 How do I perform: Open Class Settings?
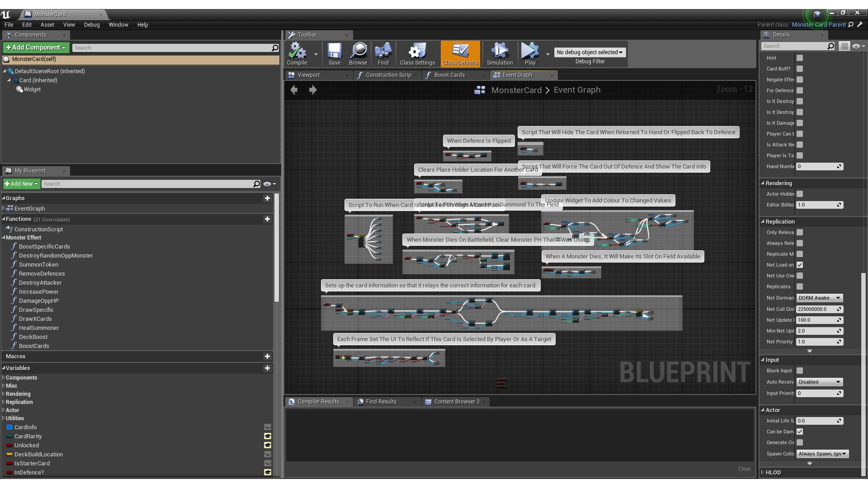pyautogui.click(x=417, y=53)
